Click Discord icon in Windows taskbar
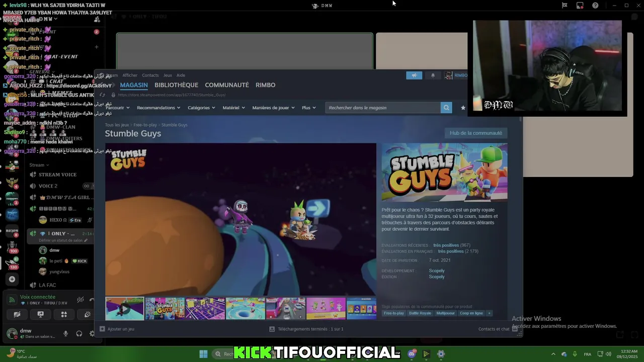Image resolution: width=644 pixels, height=362 pixels. click(412, 354)
